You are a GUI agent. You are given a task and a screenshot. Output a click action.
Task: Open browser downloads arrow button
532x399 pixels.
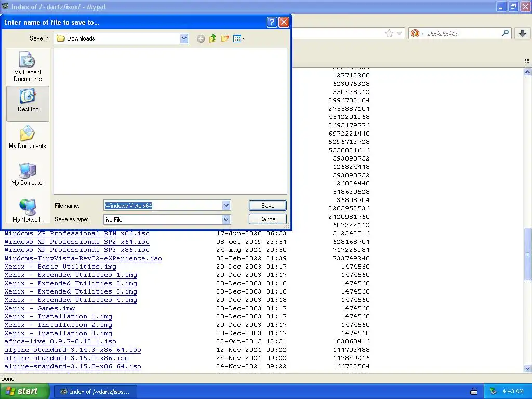click(523, 33)
